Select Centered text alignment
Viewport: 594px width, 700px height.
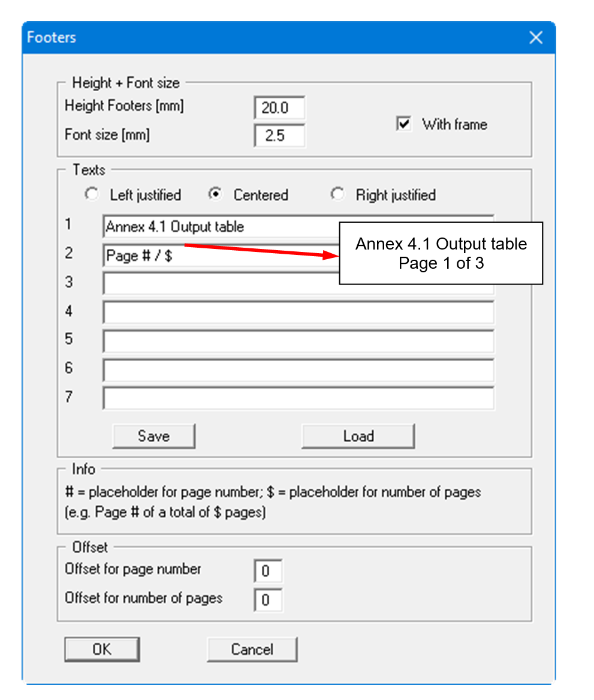215,194
